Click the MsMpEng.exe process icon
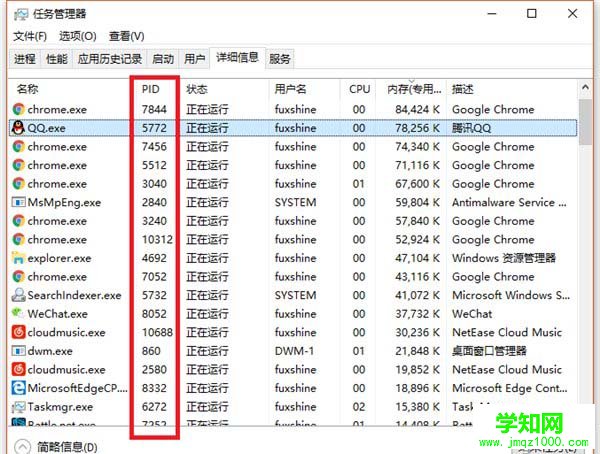 (x=18, y=202)
